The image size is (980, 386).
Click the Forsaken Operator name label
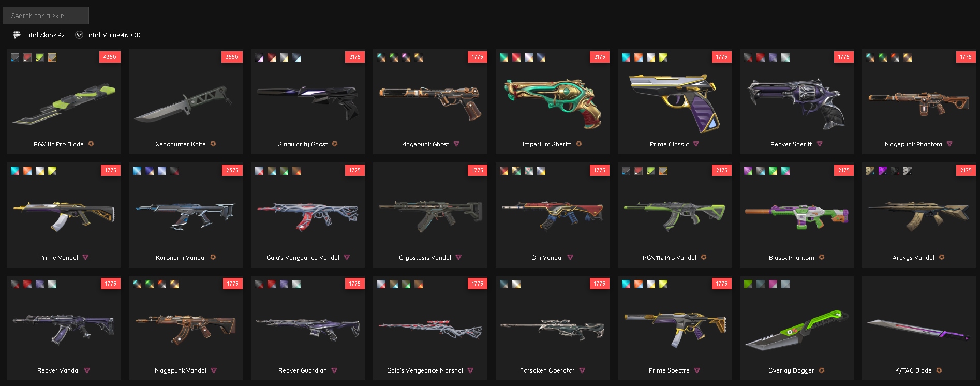547,370
